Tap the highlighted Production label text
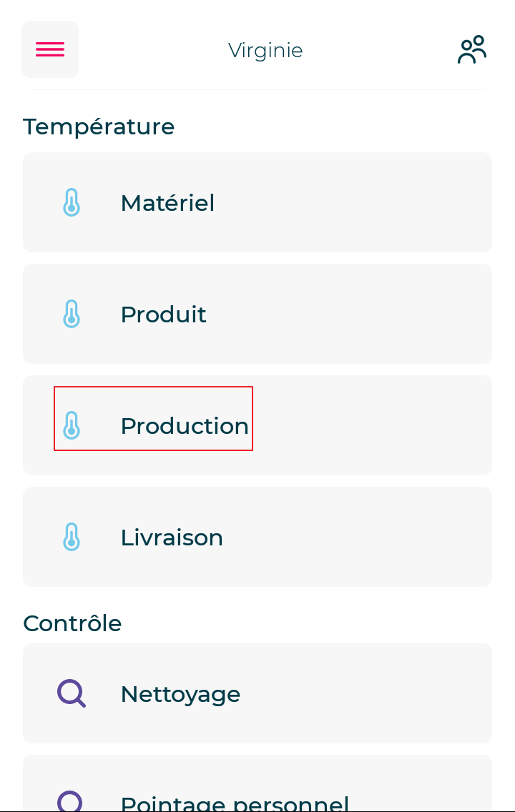Image resolution: width=515 pixels, height=812 pixels. [185, 425]
